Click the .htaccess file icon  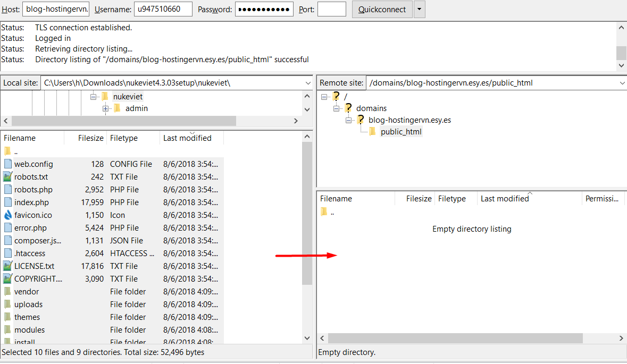point(7,253)
